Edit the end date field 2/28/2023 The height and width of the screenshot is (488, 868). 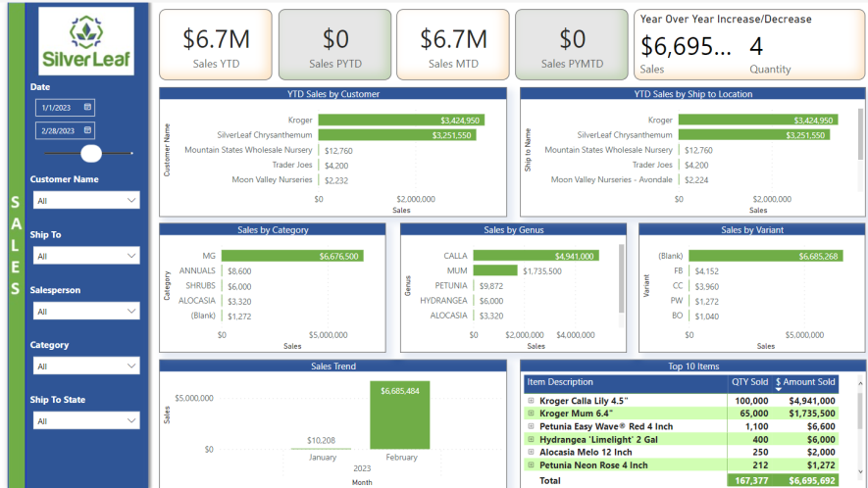pos(65,130)
